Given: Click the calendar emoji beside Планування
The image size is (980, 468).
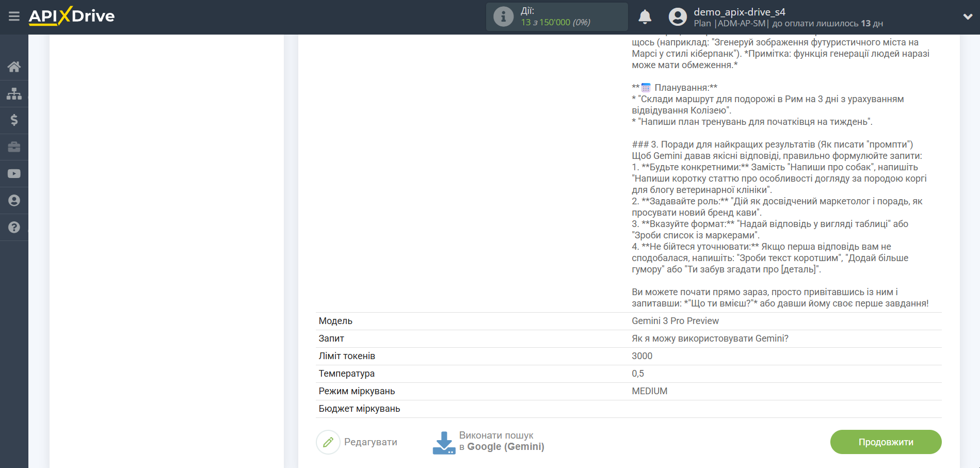Looking at the screenshot, I should [x=646, y=88].
